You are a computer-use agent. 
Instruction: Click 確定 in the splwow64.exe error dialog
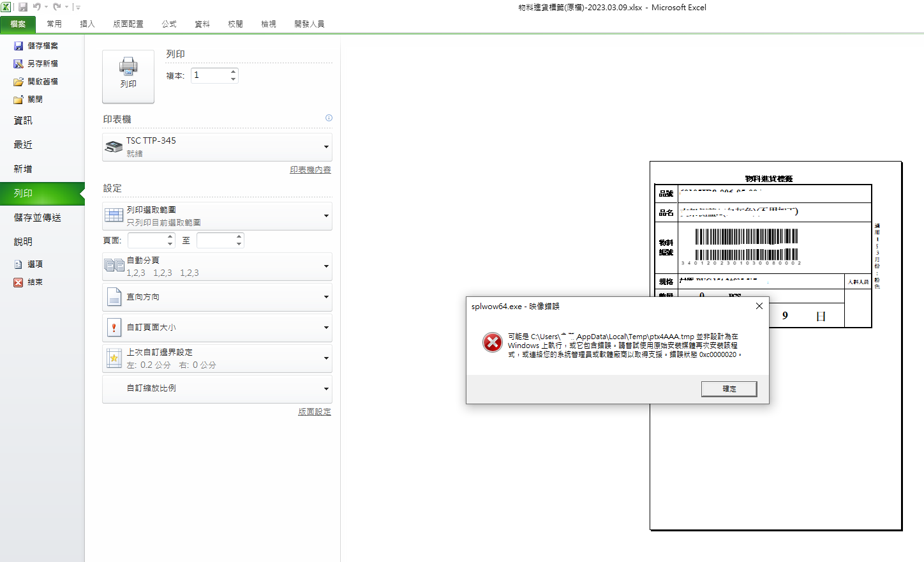pos(729,389)
